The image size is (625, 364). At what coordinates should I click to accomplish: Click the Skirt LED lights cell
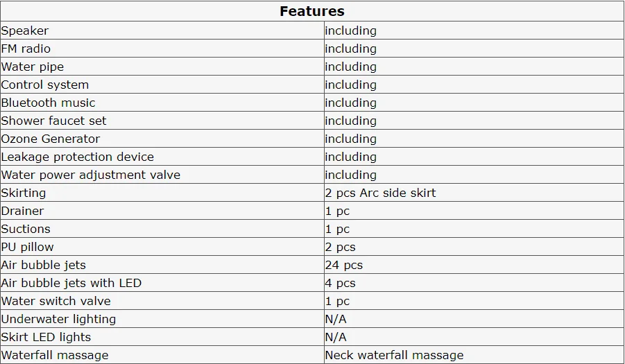pyautogui.click(x=162, y=337)
